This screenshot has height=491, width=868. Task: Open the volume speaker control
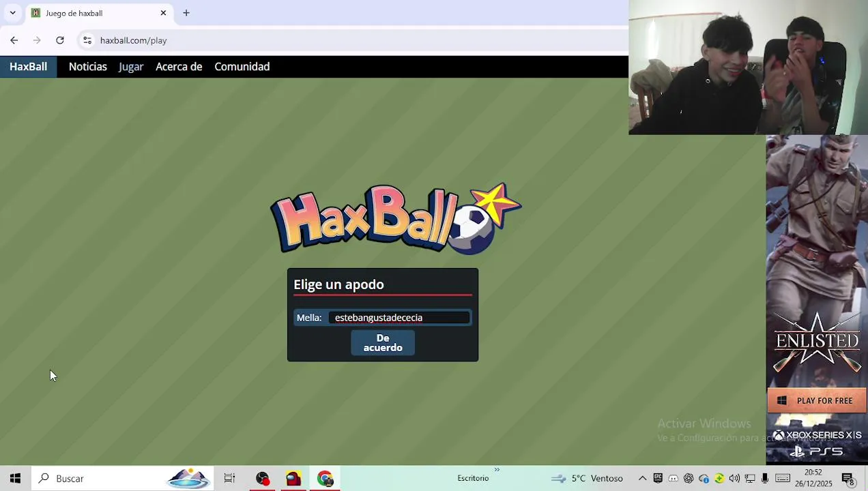pos(734,479)
